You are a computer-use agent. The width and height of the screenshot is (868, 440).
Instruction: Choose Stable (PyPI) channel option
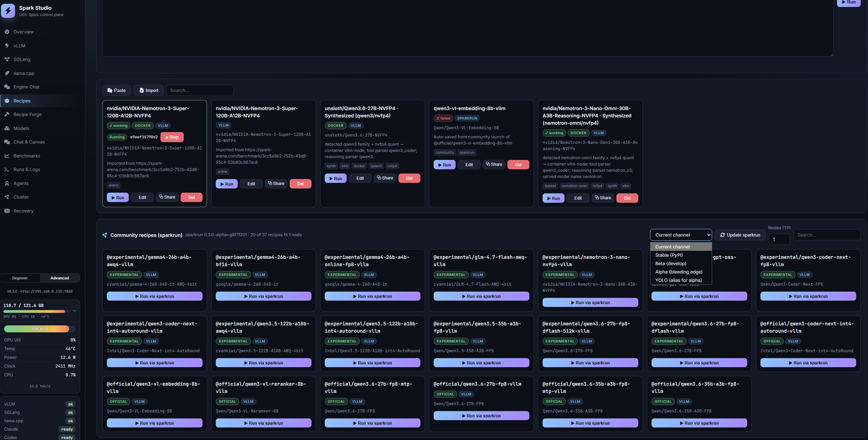tap(681, 255)
